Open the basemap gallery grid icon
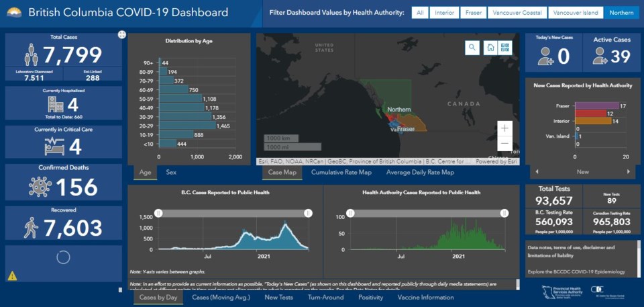The image size is (644, 307). click(x=504, y=47)
